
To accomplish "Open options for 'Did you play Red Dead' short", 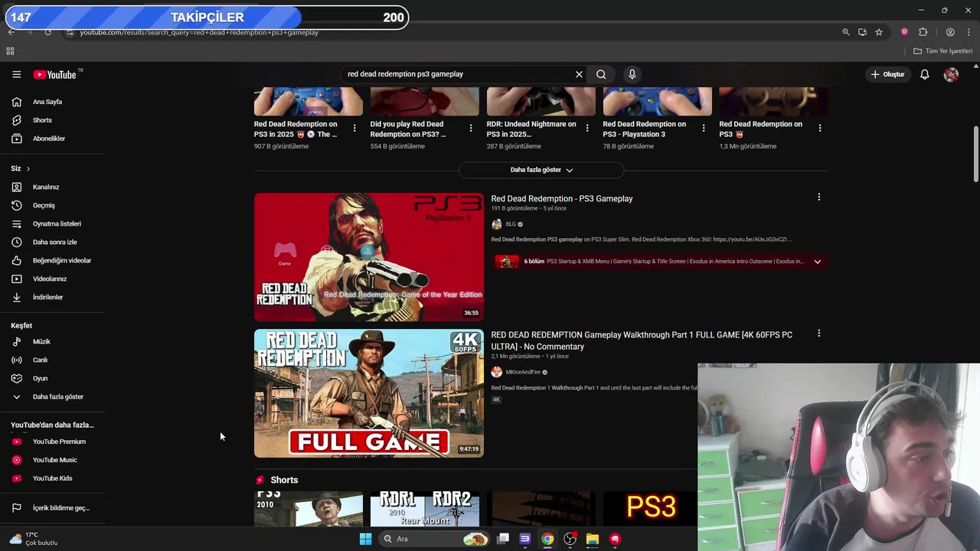I will coord(471,129).
